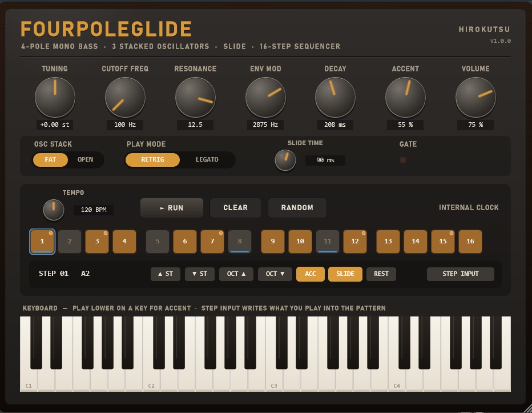Select sequencer step 2

coord(70,242)
